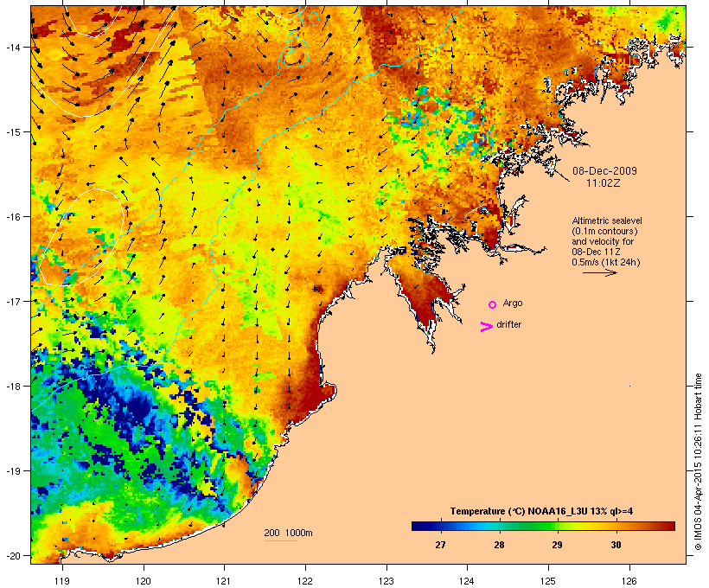Click the cyan 200 1000m contour legend line
Viewport: 709px width, 588px height.
click(281, 540)
